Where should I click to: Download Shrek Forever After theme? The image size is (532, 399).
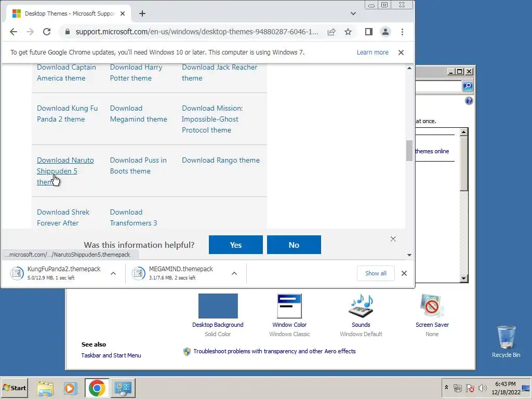(63, 218)
